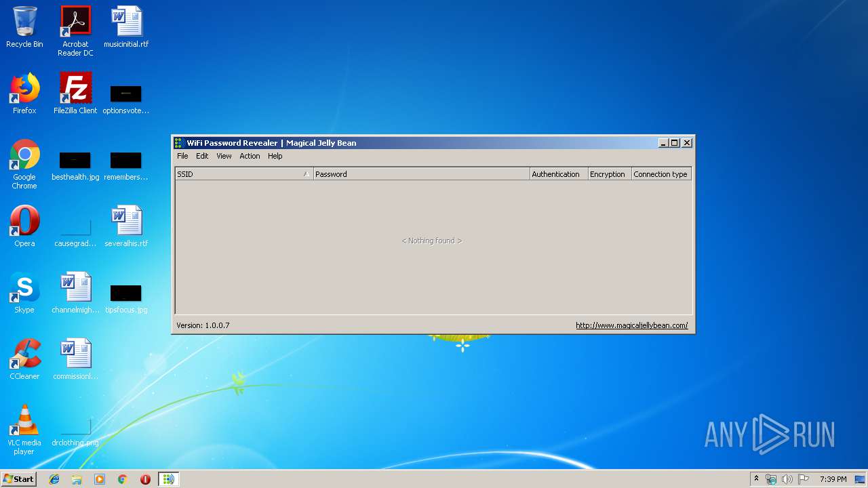Select the channelmigh document icon
This screenshot has width=868, height=488.
[75, 293]
